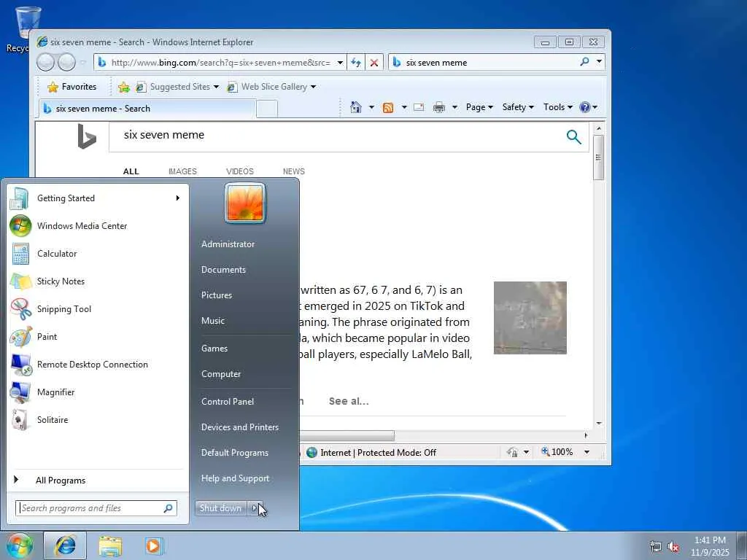Click the network tray icon
Image resolution: width=747 pixels, height=560 pixels.
click(656, 547)
